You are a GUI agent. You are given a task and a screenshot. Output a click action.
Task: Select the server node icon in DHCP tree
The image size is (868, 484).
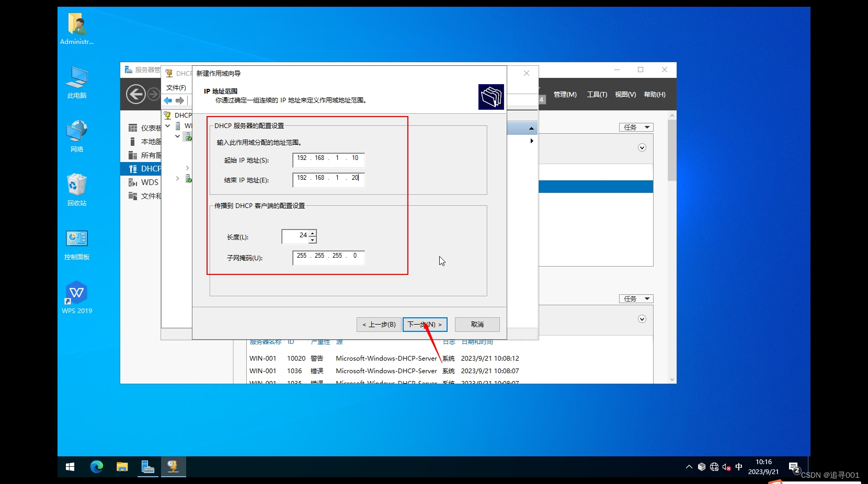(178, 126)
